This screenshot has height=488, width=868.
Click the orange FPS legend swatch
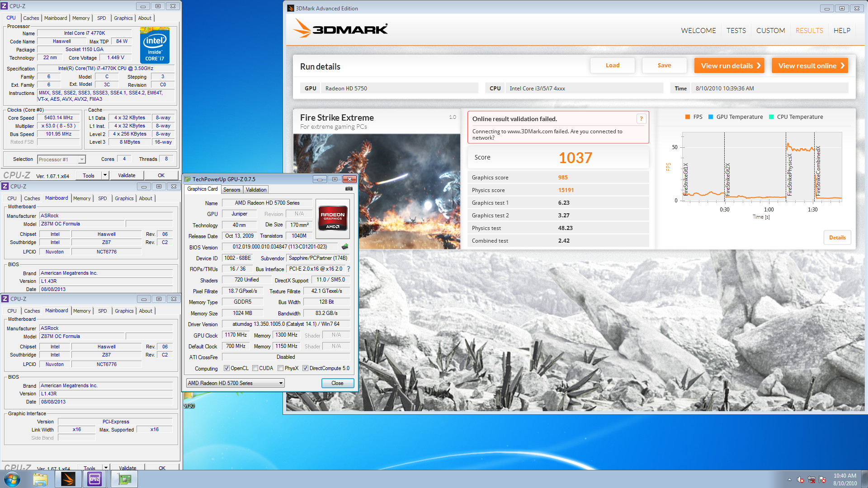click(x=687, y=117)
